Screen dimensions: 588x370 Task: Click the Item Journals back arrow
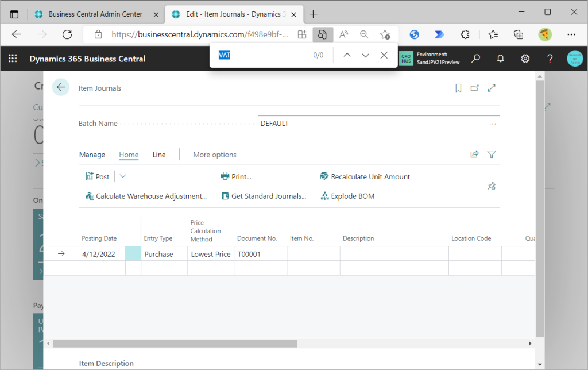click(61, 87)
